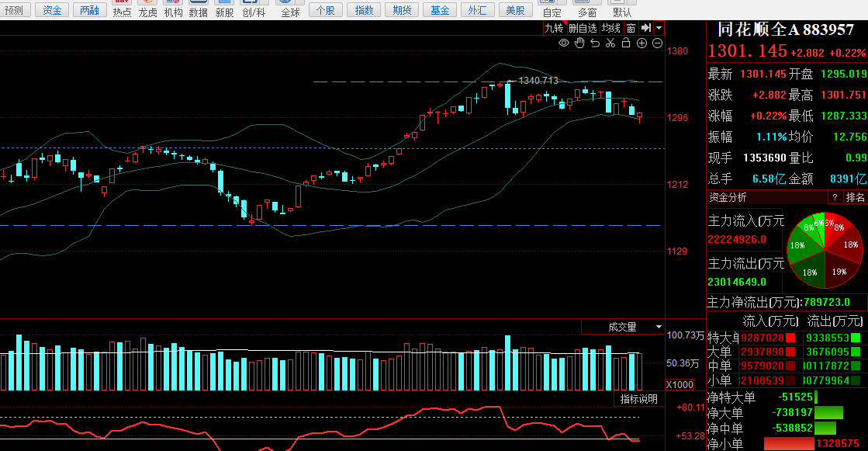868x451 pixels.
Task: Click the 净大单 value -738197
Action: coord(792,413)
